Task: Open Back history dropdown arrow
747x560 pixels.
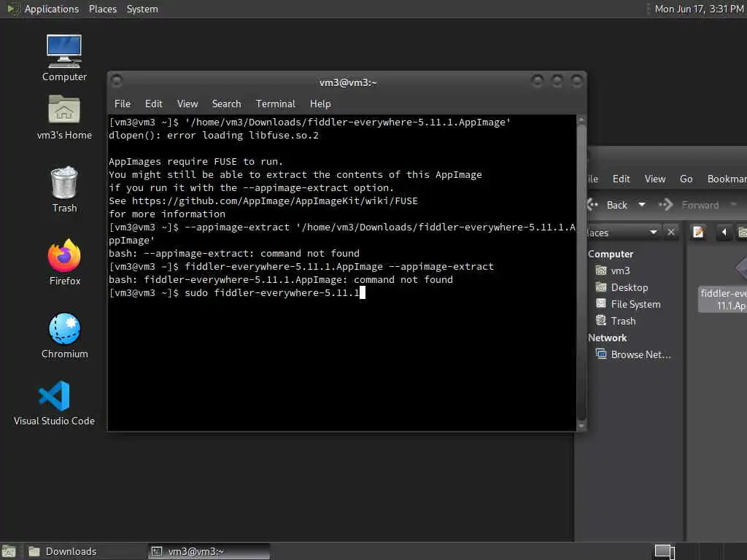Action: (642, 205)
